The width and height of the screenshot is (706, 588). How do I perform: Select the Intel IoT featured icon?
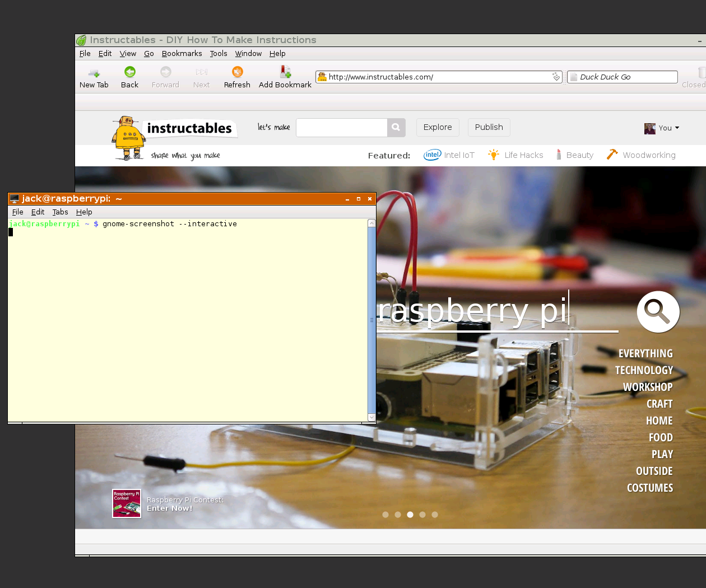[432, 155]
